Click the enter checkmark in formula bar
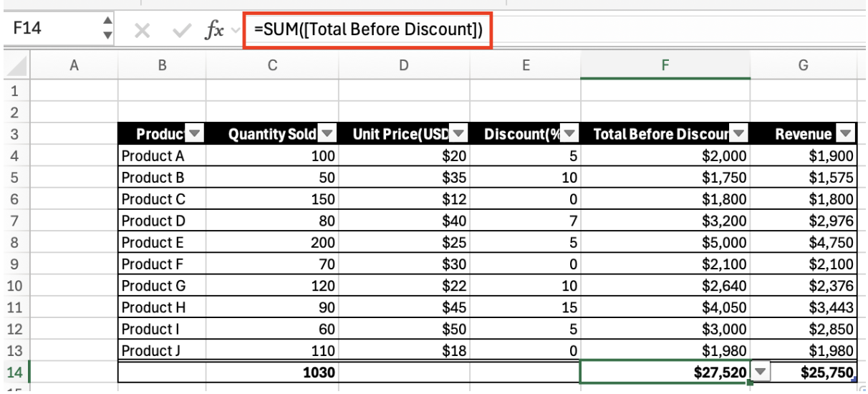This screenshot has width=868, height=394. click(182, 31)
